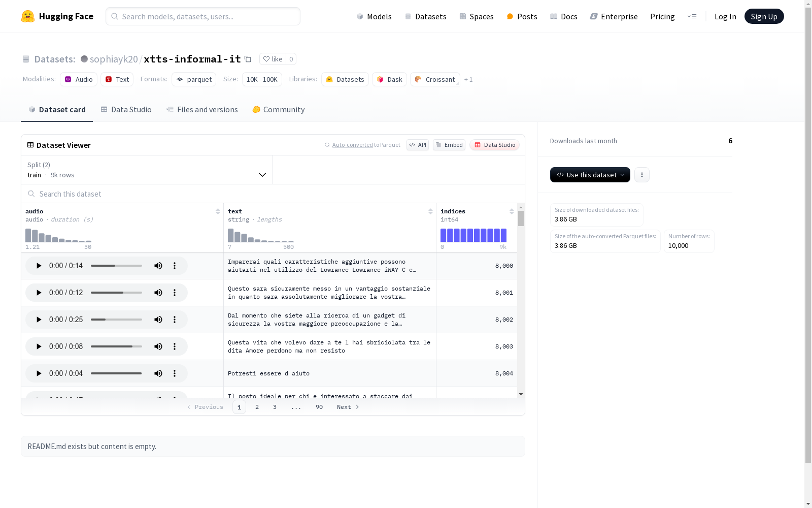The height and width of the screenshot is (508, 812).
Task: Select the Dask library tag
Action: click(389, 79)
